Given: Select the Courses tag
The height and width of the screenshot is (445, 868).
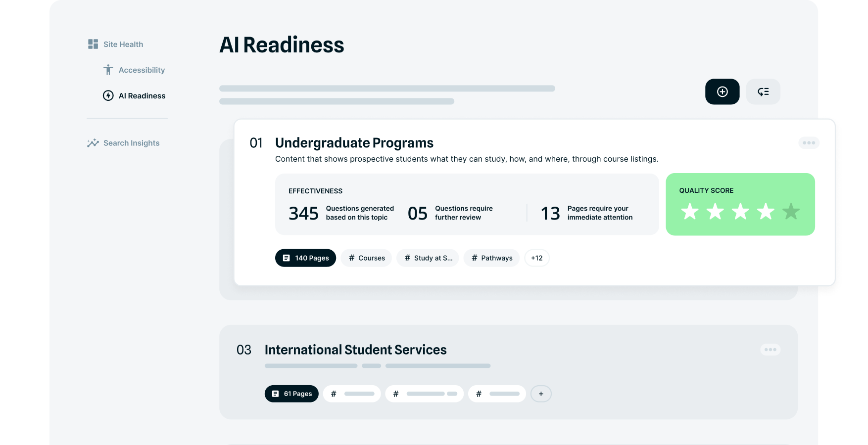Looking at the screenshot, I should (x=366, y=258).
